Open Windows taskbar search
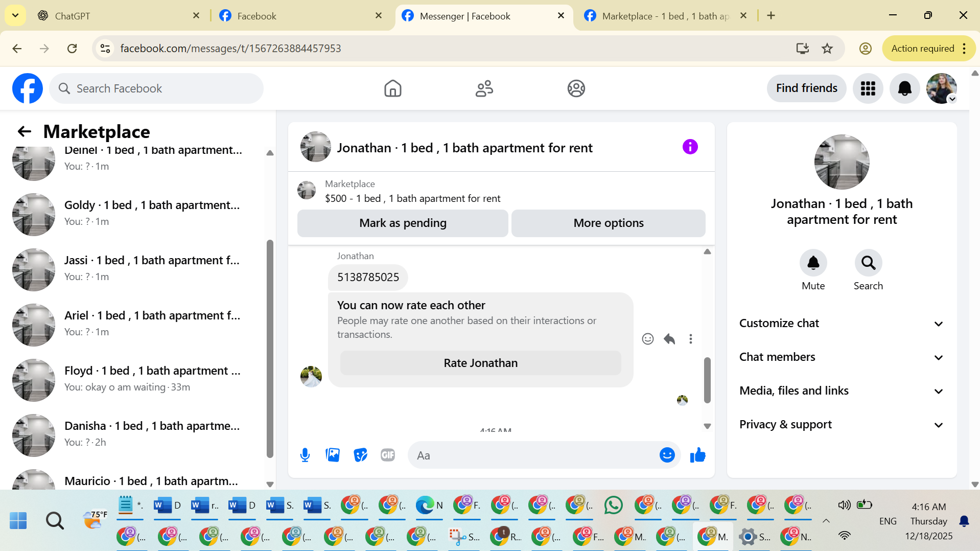This screenshot has height=551, width=980. tap(55, 521)
